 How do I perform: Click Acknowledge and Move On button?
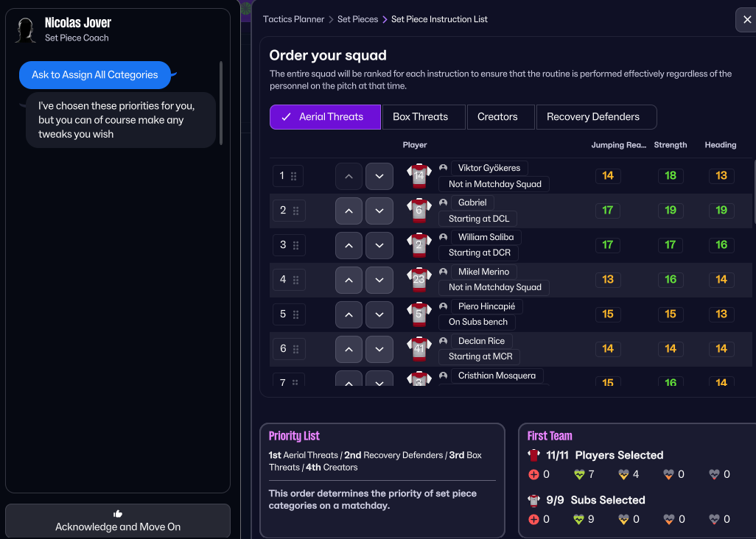coord(118,521)
